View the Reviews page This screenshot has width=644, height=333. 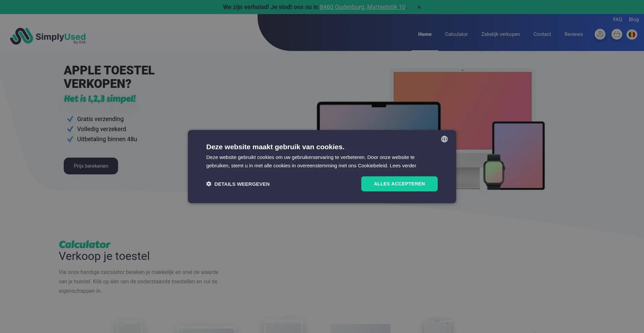pyautogui.click(x=573, y=34)
